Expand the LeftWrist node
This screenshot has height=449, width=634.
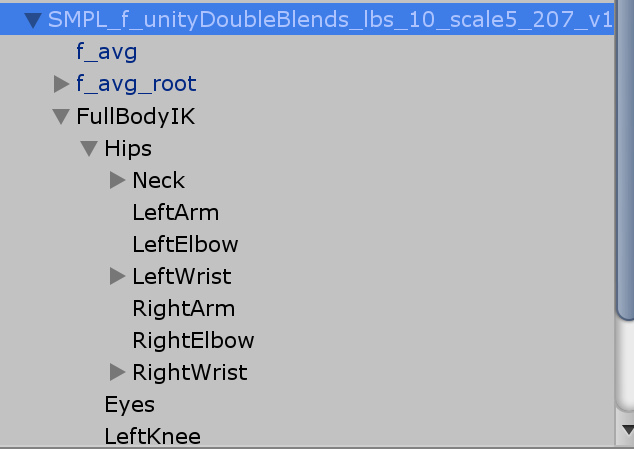click(118, 276)
